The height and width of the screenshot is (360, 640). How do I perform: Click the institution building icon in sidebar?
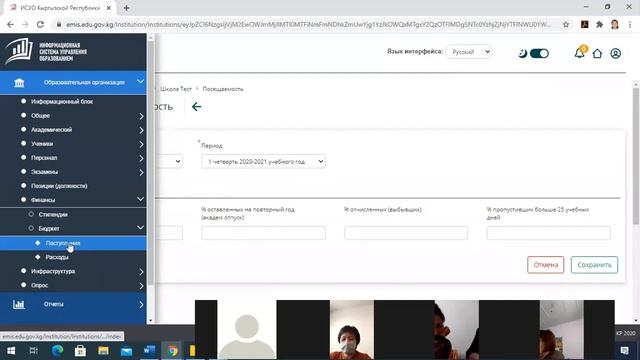click(x=19, y=83)
